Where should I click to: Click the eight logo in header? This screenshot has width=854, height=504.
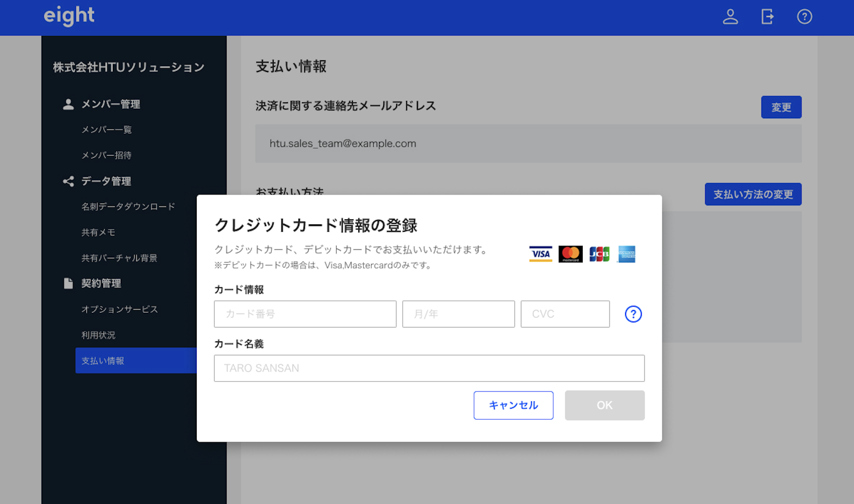(69, 16)
